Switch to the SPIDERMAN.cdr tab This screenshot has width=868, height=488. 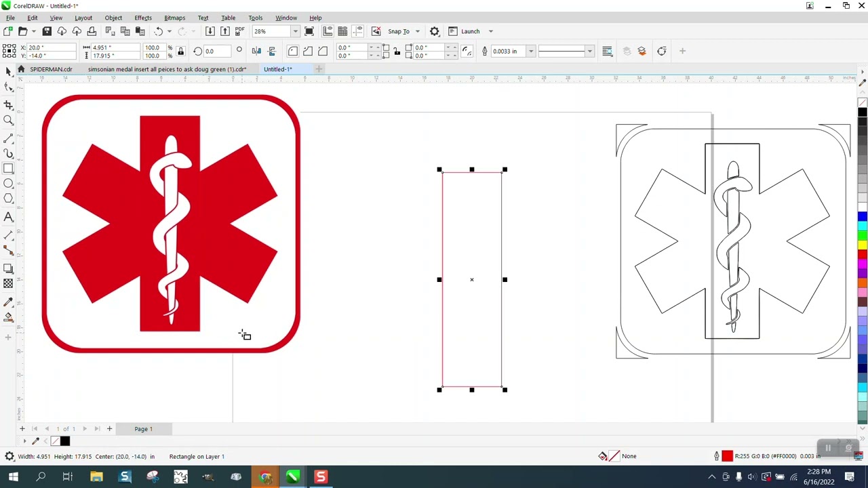tap(51, 69)
